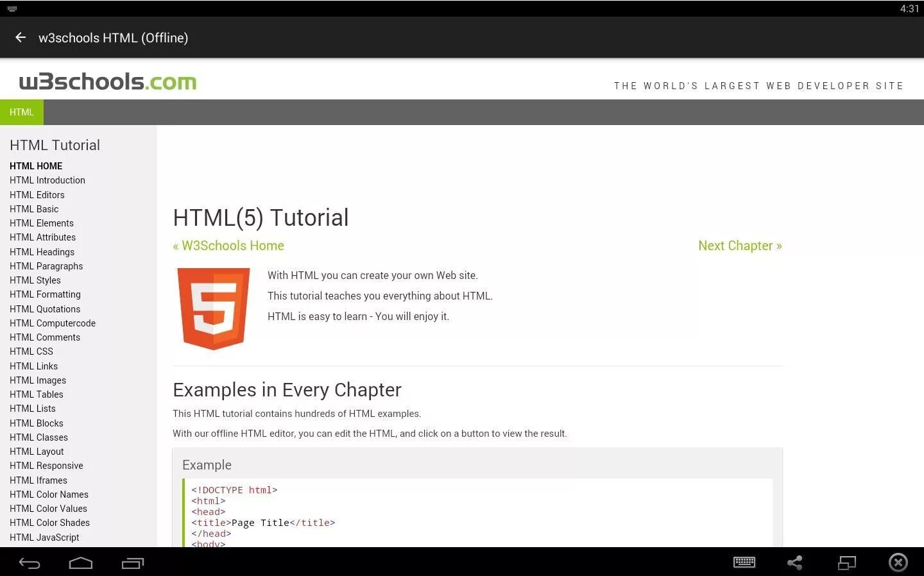Open HTML Editors chapter
Screen dimensions: 924x576
(x=37, y=195)
